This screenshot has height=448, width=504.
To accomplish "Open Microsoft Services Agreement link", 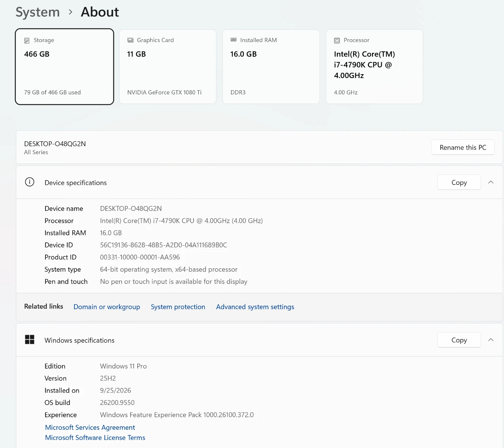I will pos(90,427).
